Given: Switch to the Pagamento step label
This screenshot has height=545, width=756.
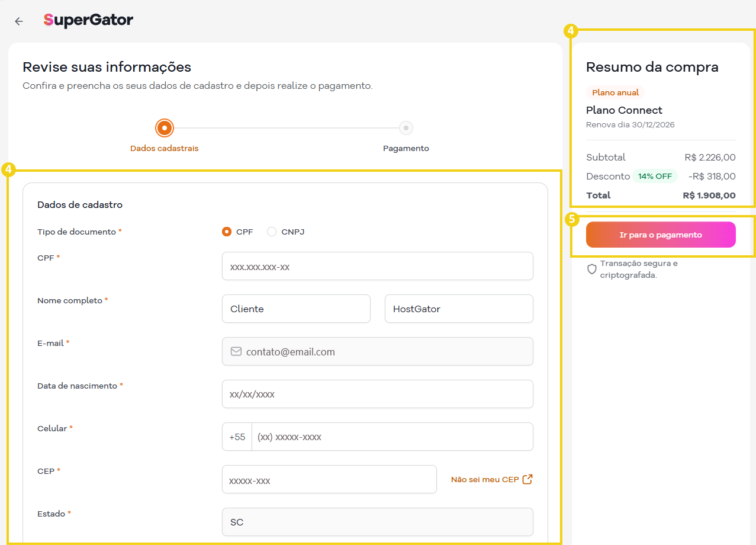Looking at the screenshot, I should click(406, 148).
